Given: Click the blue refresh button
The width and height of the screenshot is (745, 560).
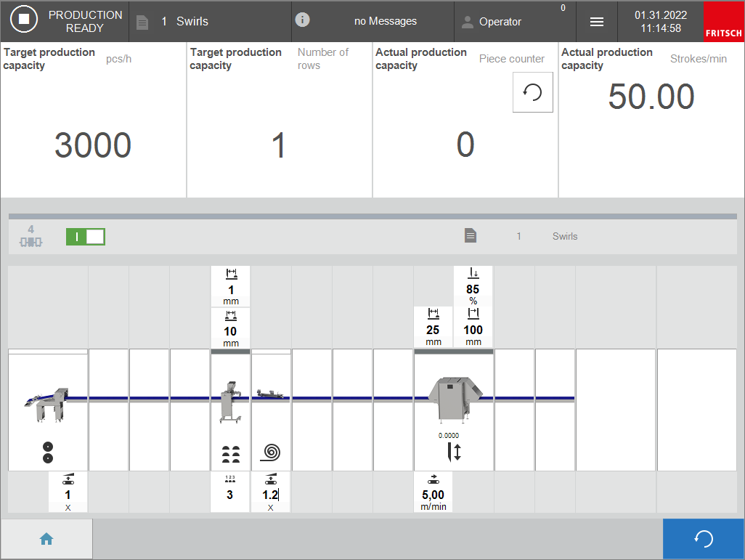Looking at the screenshot, I should (703, 539).
